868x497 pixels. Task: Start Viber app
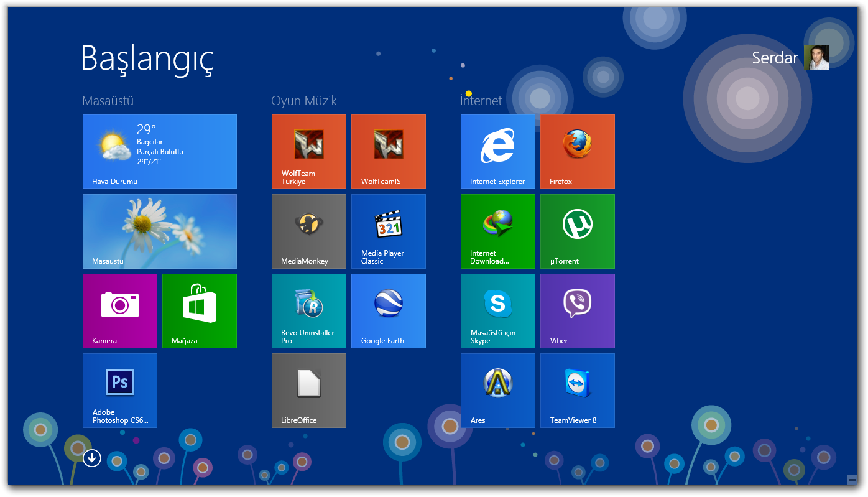point(577,311)
